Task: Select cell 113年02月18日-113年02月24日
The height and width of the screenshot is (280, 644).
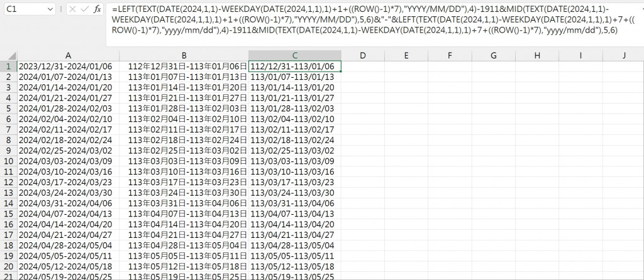Action: 184,140
